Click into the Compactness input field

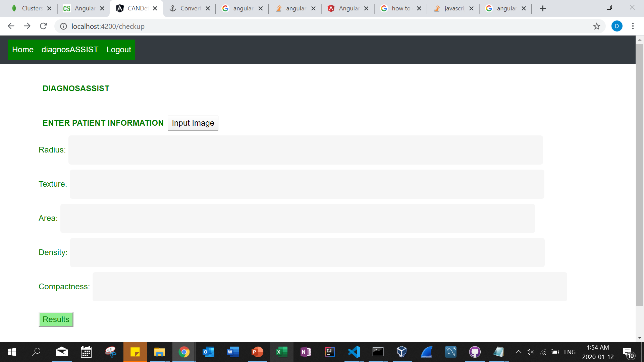(329, 287)
